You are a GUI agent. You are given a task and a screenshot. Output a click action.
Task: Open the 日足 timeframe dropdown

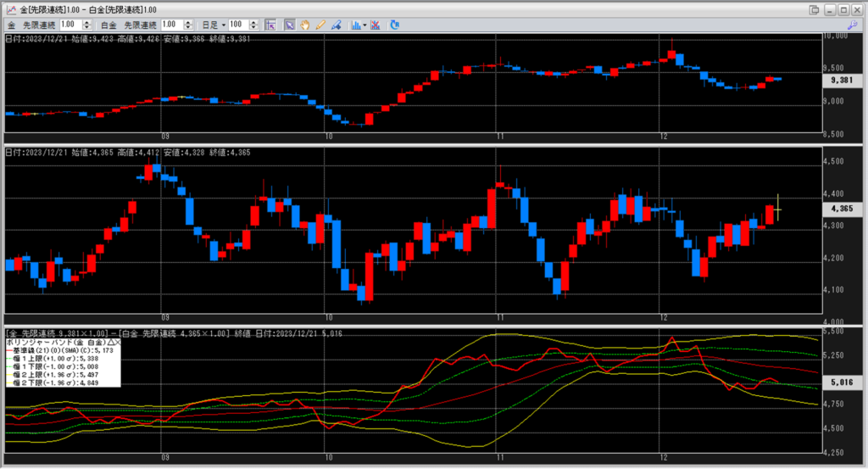[214, 25]
